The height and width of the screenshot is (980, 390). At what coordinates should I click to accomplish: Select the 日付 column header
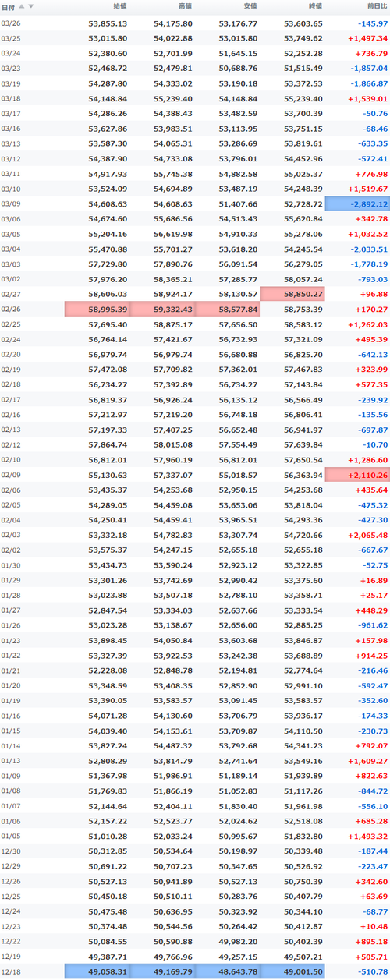point(8,6)
